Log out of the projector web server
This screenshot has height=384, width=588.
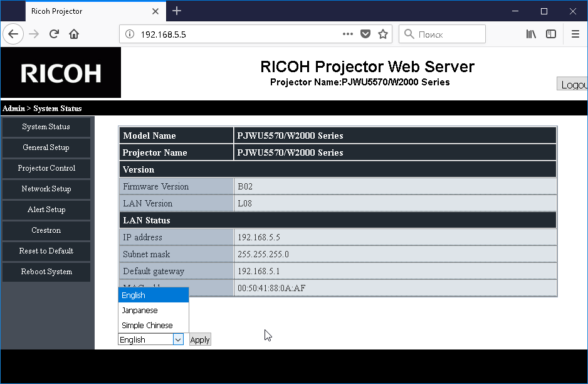[x=572, y=84]
